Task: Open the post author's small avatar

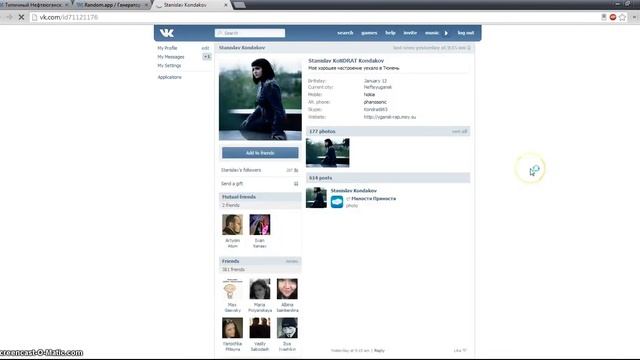Action: point(316,198)
